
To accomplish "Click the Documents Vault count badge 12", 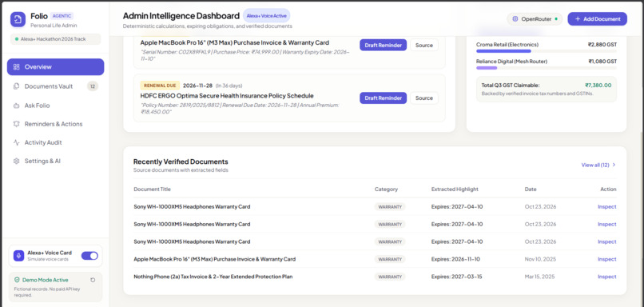I will [93, 86].
